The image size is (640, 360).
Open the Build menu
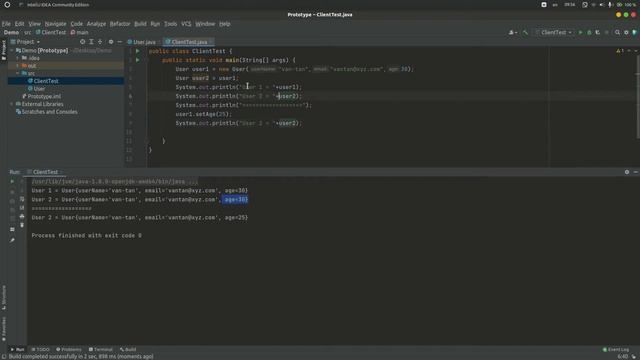click(140, 24)
